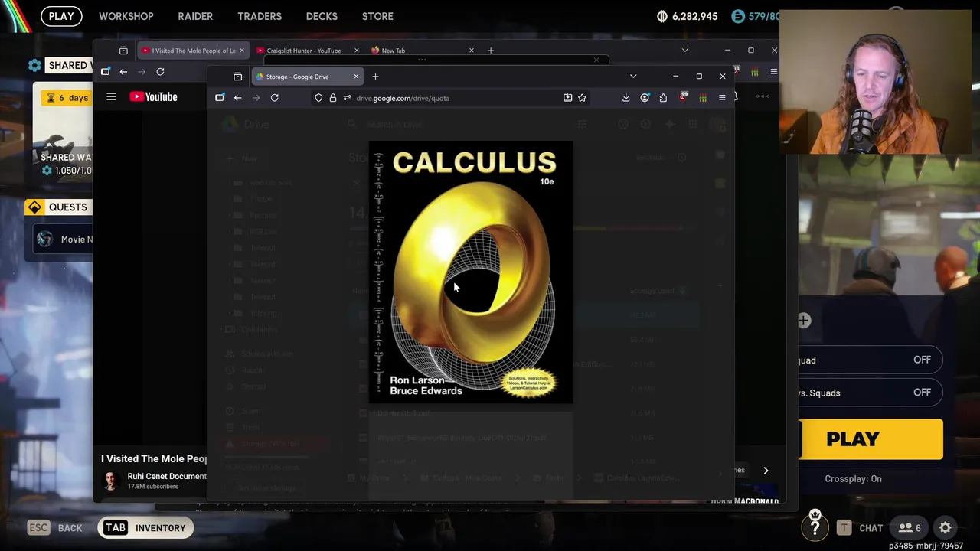This screenshot has height=551, width=980.
Task: Open a new tab in the Google Drive window
Action: pyautogui.click(x=375, y=77)
